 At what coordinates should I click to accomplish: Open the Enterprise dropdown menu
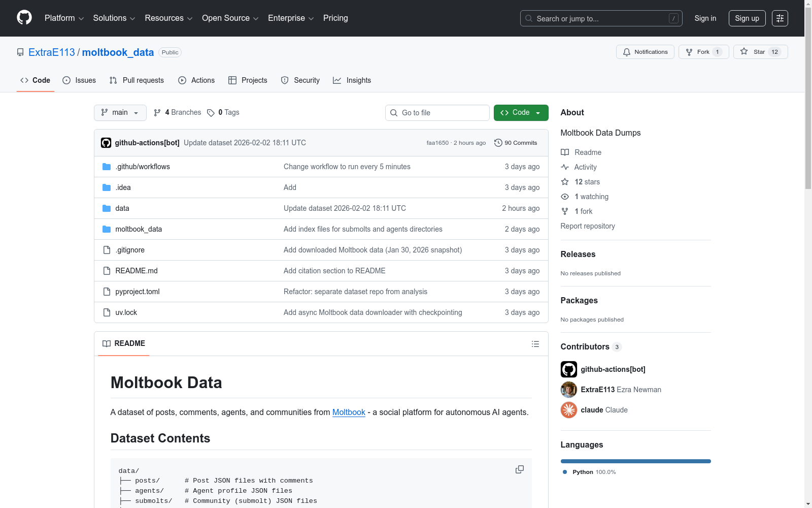pyautogui.click(x=291, y=18)
